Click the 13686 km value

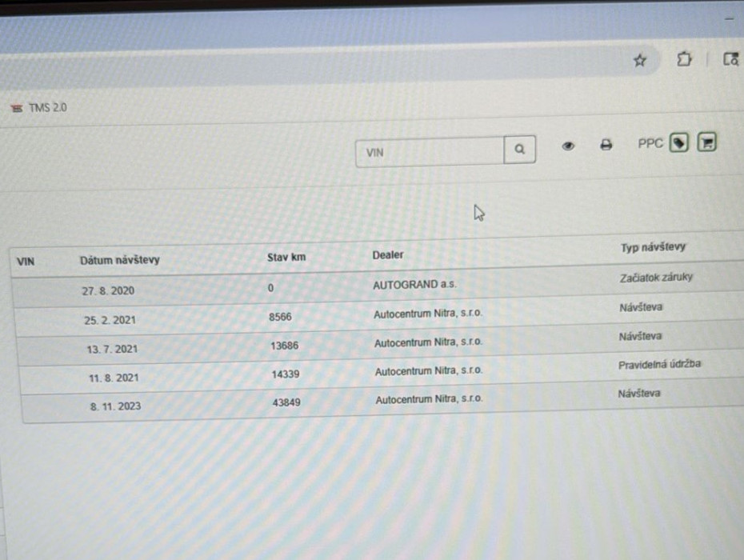point(284,346)
